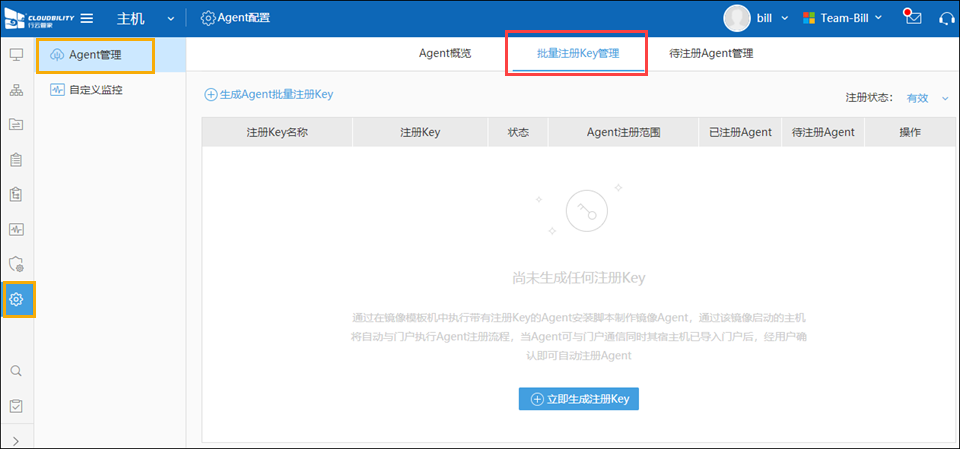Open the clipboard tree sidebar icon
The width and height of the screenshot is (960, 450).
coord(17,195)
